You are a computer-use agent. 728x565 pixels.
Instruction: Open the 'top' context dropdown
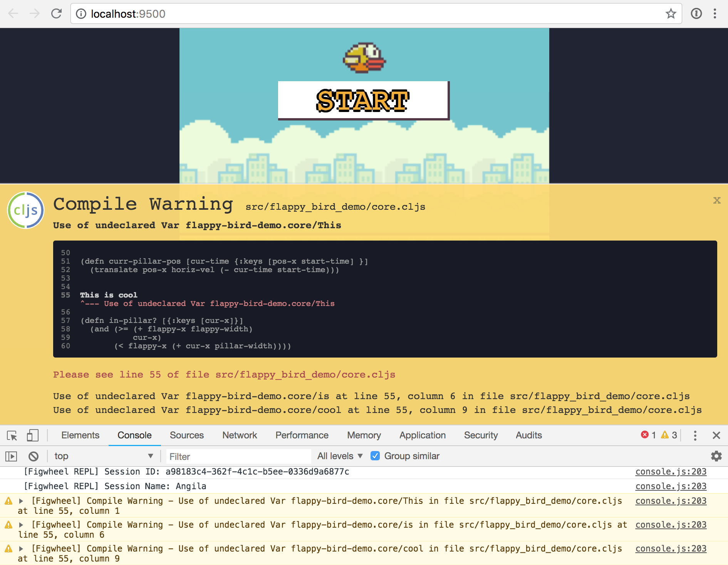point(103,456)
